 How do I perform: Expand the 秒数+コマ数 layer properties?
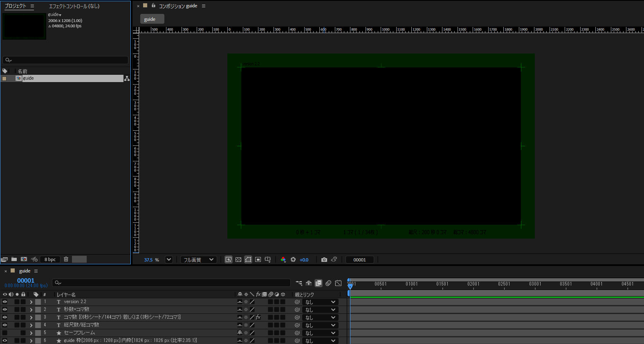[31, 310]
